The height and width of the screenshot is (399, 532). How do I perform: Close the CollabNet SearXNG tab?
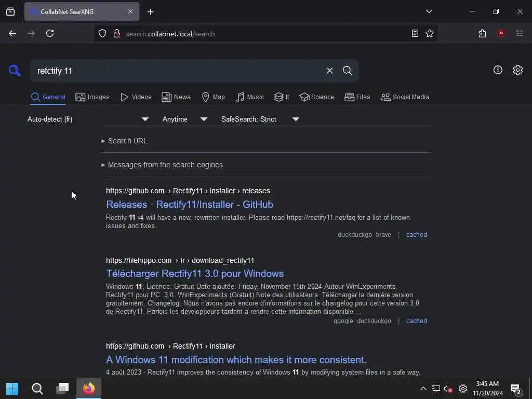tap(130, 11)
